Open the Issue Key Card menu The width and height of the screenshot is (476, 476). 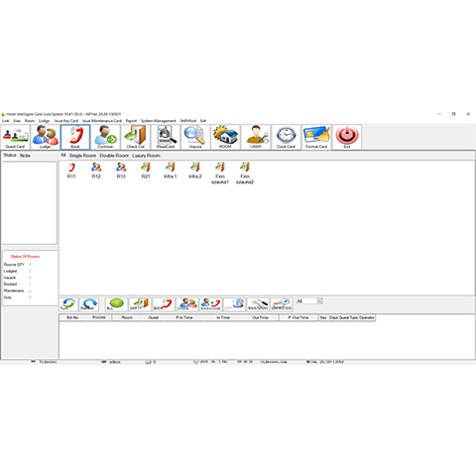pyautogui.click(x=66, y=121)
